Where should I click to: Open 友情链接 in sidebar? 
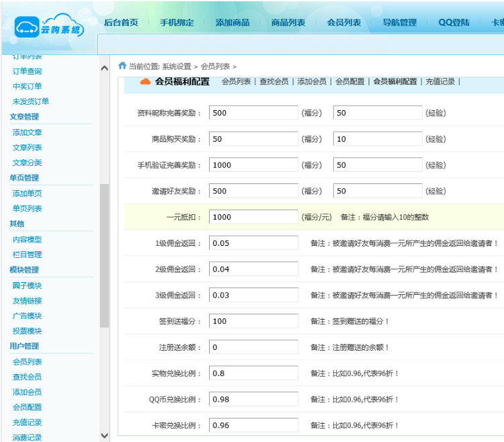28,301
